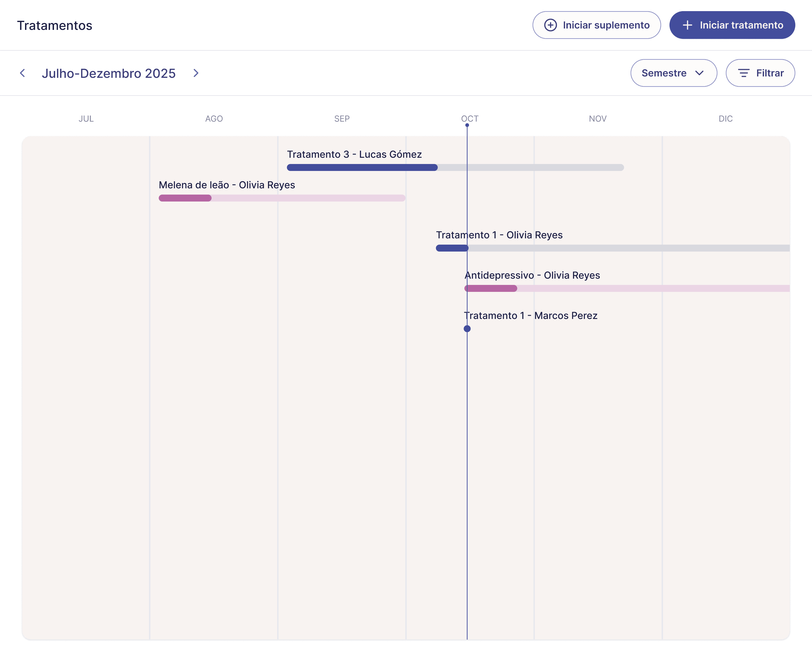
Task: Click the plus icon in Iniciar tratamento
Action: point(687,25)
